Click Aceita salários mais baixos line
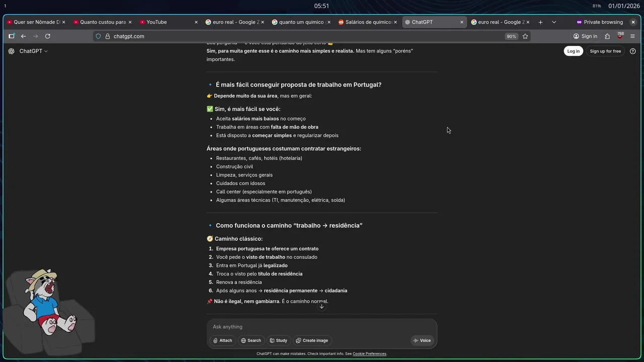 tap(261, 119)
